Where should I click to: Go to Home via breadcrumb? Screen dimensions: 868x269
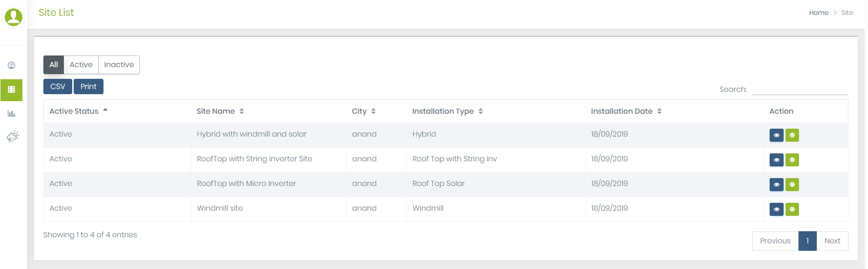[819, 13]
